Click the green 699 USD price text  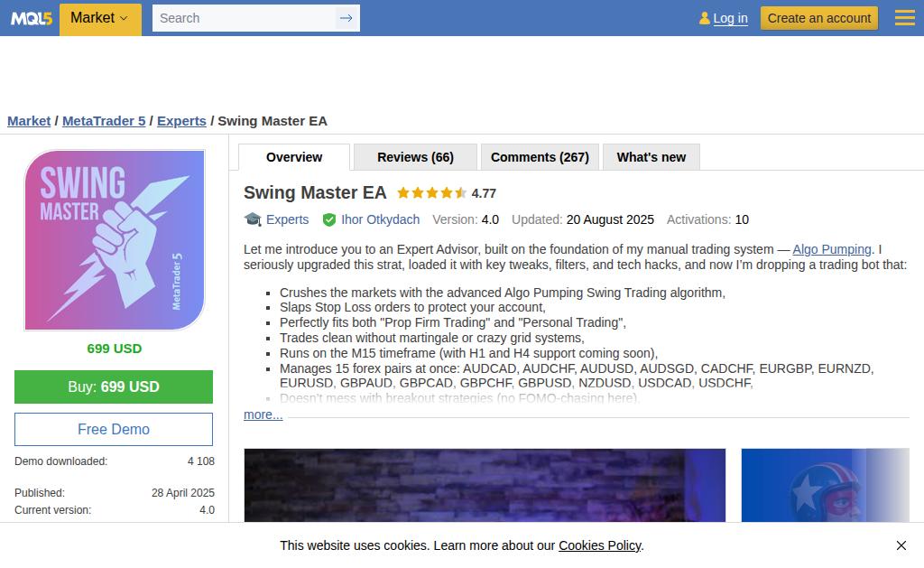[x=115, y=349]
